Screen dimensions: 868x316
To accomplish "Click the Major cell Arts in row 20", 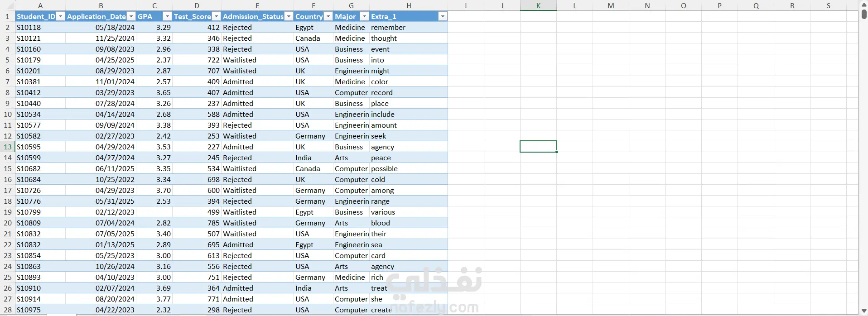I will (351, 223).
